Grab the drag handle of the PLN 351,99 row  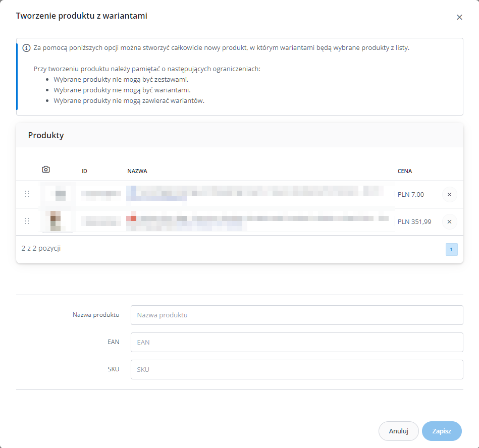27,221
